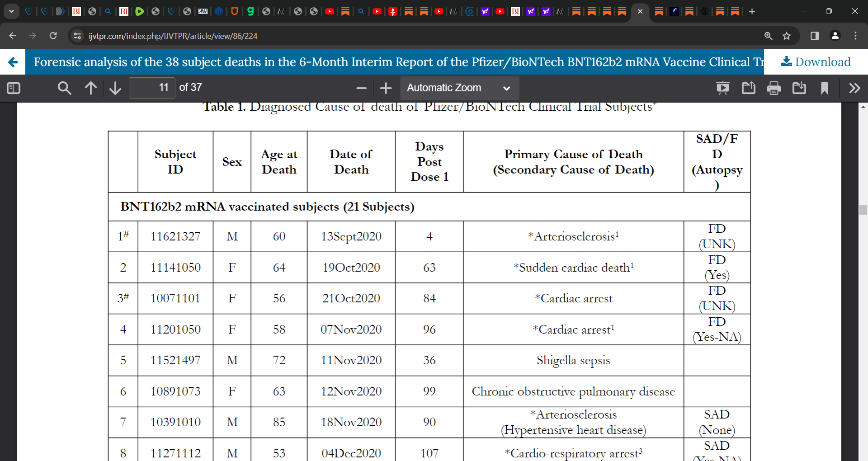868x461 pixels.
Task: Click Chronic obstructive pulmonary disease cell
Action: click(573, 391)
